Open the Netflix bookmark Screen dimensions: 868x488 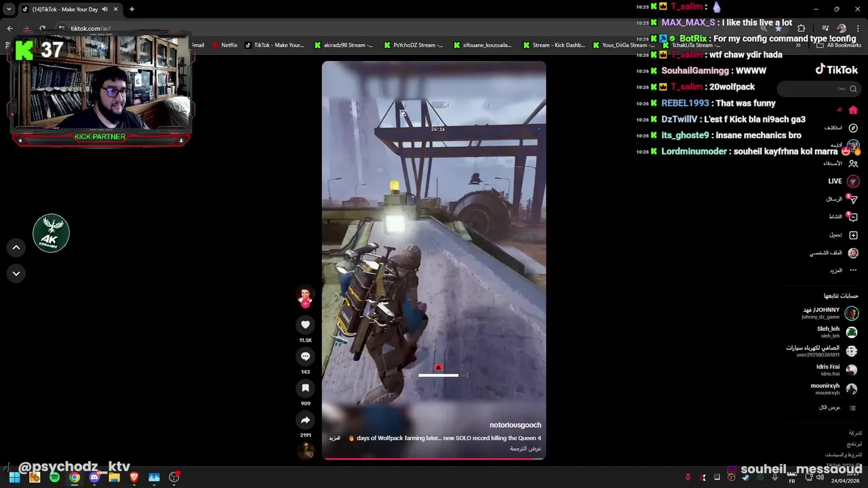225,45
